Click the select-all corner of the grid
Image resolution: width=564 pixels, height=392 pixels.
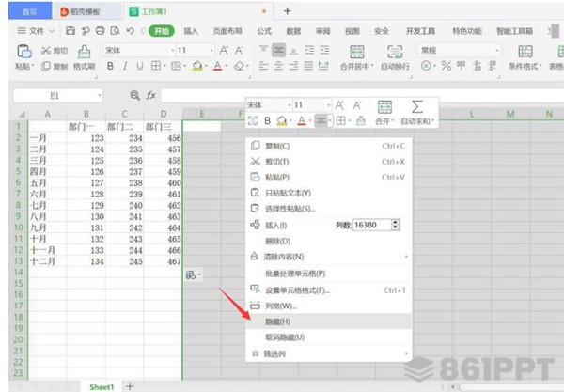(x=21, y=115)
